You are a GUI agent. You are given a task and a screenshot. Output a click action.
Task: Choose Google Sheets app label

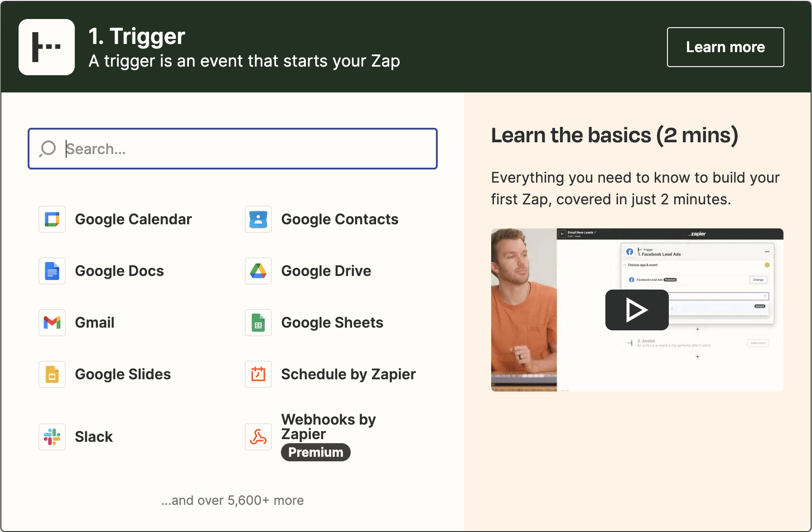tap(332, 323)
